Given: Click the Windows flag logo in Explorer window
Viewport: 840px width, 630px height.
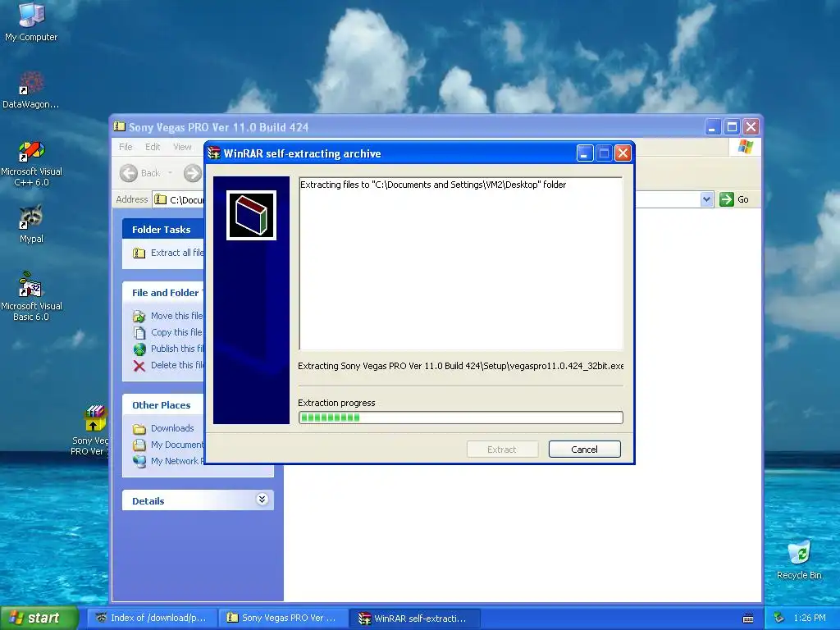Looking at the screenshot, I should (x=745, y=146).
